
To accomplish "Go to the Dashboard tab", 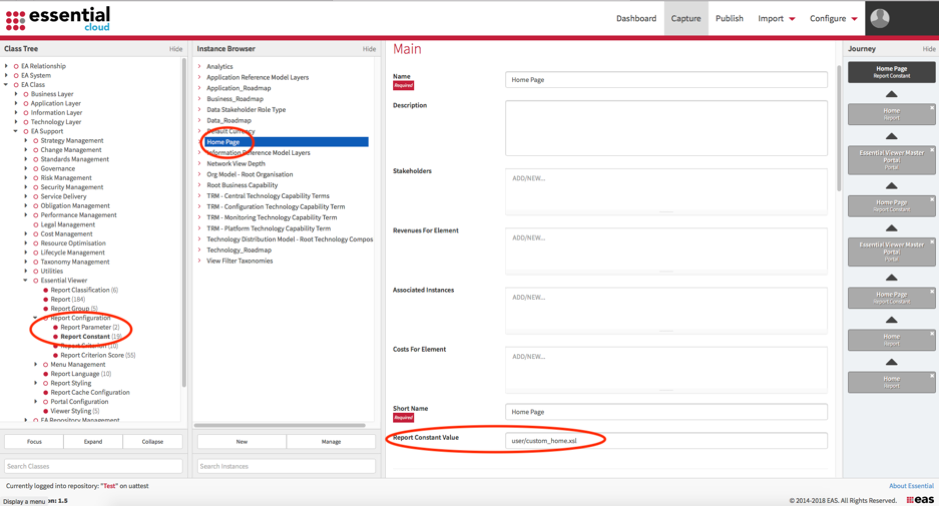I will 636,19.
